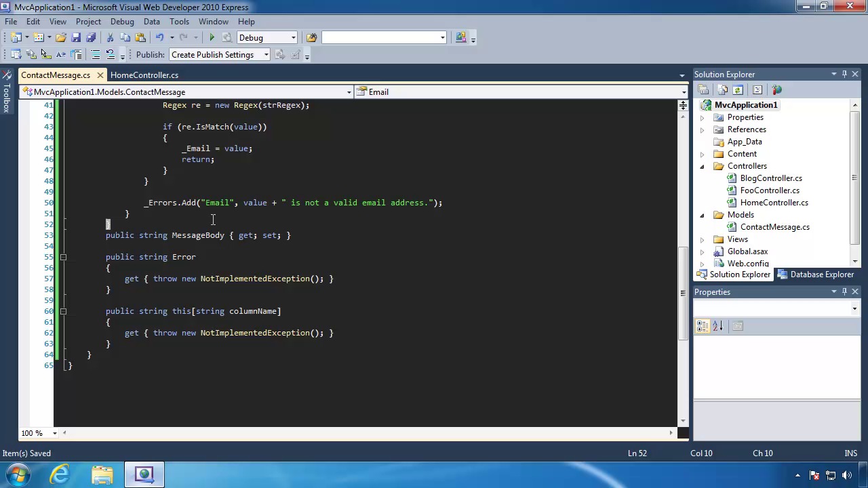Undo last action with the Undo arrow
Image resolution: width=868 pixels, height=488 pixels.
click(x=159, y=37)
